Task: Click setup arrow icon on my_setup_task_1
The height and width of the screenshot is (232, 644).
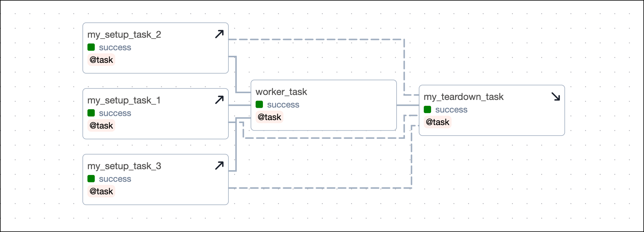Action: tap(219, 100)
